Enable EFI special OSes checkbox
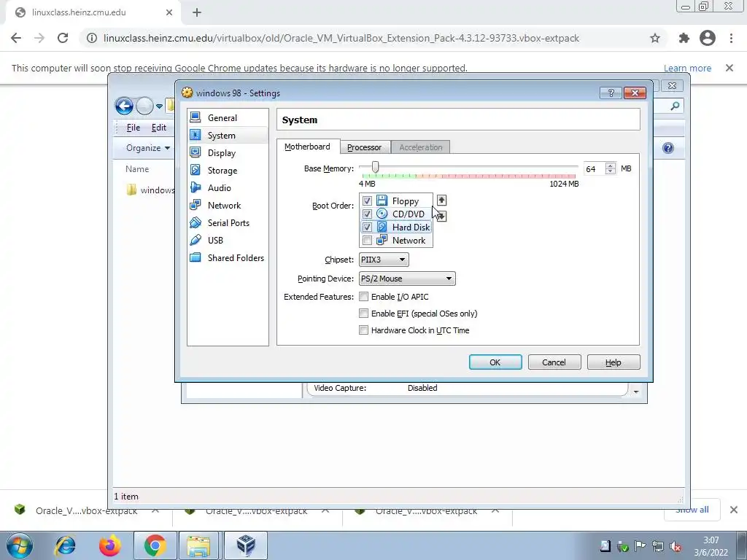747x560 pixels. 363,314
